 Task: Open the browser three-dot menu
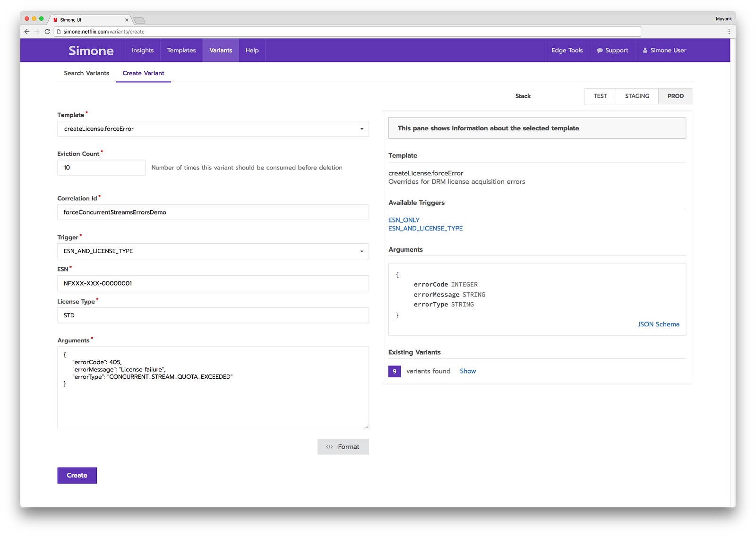(x=729, y=32)
